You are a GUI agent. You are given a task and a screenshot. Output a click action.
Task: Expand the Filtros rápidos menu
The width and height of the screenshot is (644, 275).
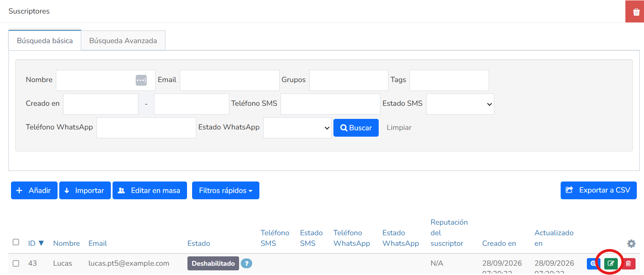pos(226,190)
